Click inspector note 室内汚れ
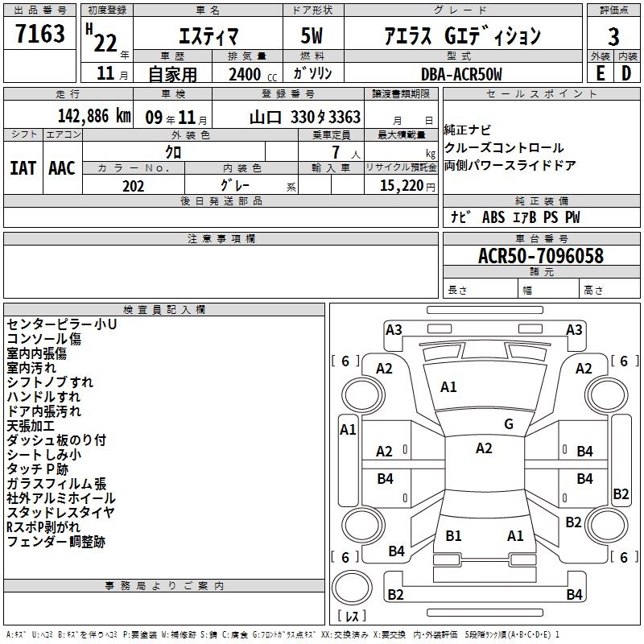The height and width of the screenshot is (644, 644). (x=31, y=368)
